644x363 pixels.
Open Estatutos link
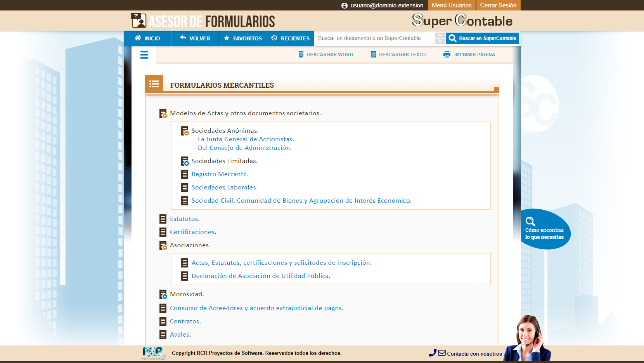[184, 219]
